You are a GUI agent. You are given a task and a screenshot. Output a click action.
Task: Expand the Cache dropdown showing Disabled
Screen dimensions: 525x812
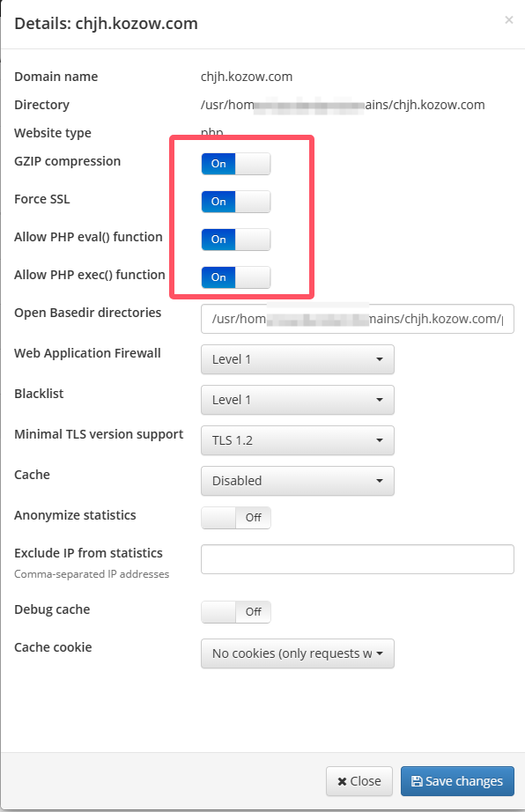click(297, 481)
